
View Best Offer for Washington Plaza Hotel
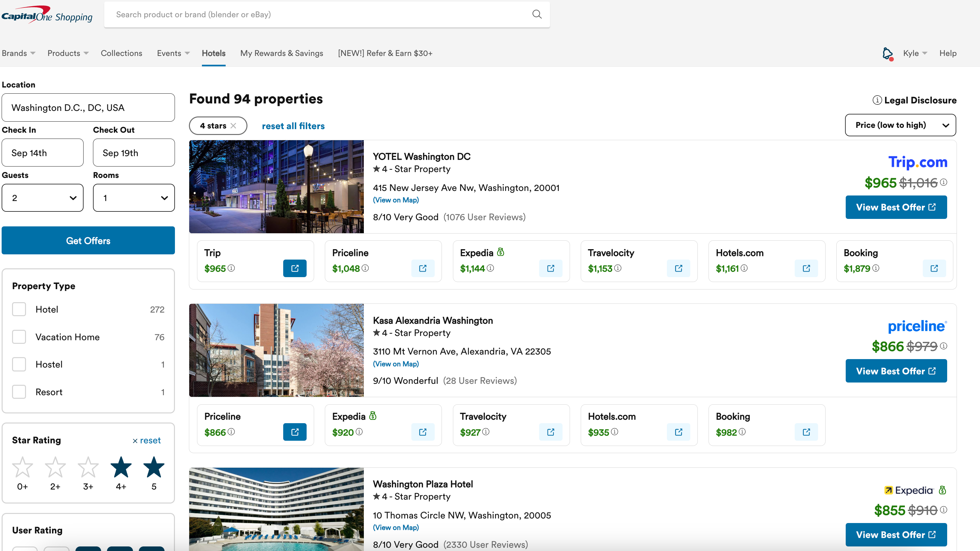[x=896, y=534]
